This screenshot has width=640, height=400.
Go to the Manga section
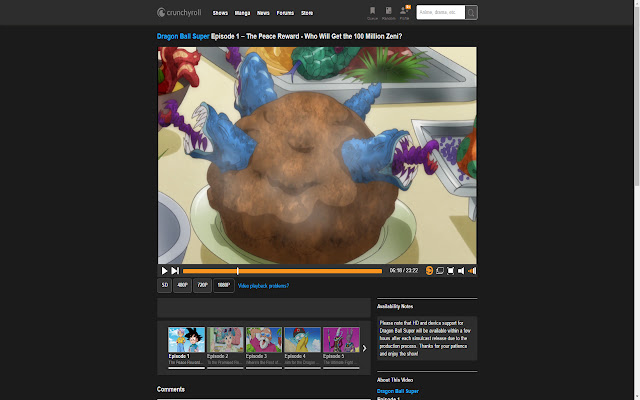point(242,13)
